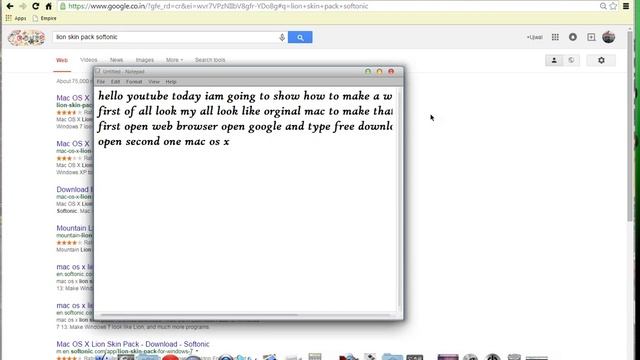Expand the arrow beside lion-skin-pack-for-windows-7 URL

(197, 351)
